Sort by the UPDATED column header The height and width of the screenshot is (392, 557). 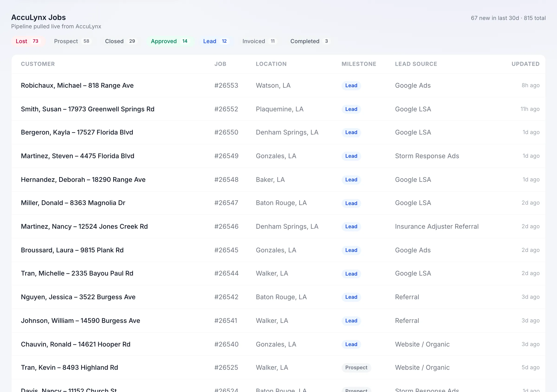coord(525,64)
